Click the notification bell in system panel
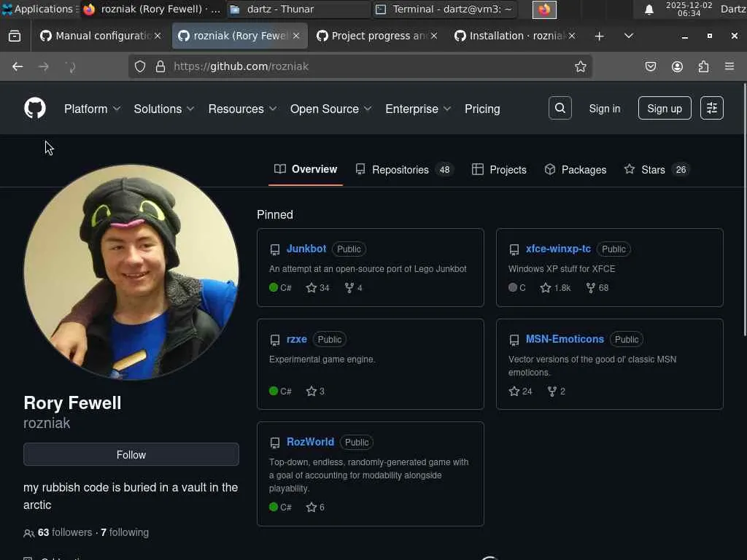The width and height of the screenshot is (747, 560). [x=649, y=9]
